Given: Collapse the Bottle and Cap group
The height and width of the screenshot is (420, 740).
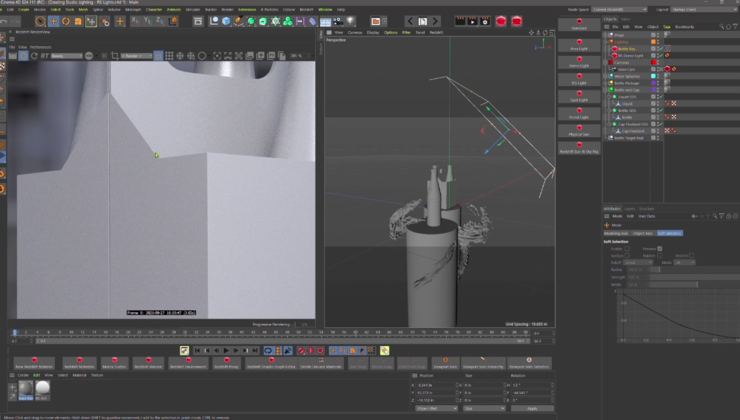Looking at the screenshot, I should pyautogui.click(x=605, y=90).
